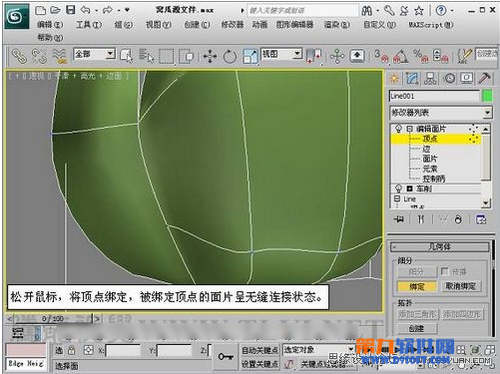Click the 设置关键点 button

[260, 364]
